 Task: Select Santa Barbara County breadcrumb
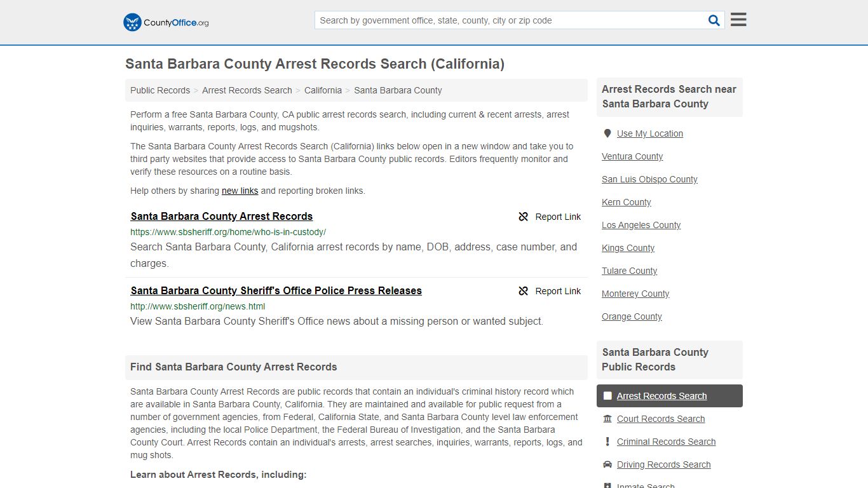398,90
